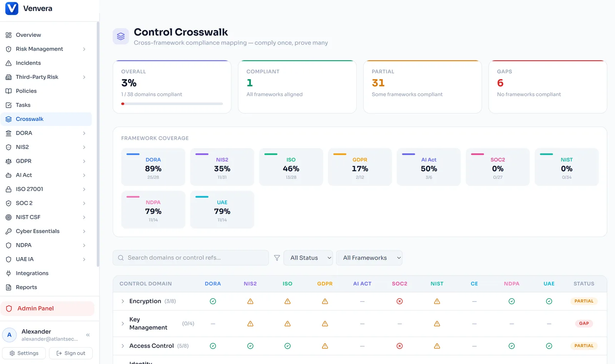This screenshot has width=615, height=364.
Task: Open the Policies book icon
Action: click(8, 91)
